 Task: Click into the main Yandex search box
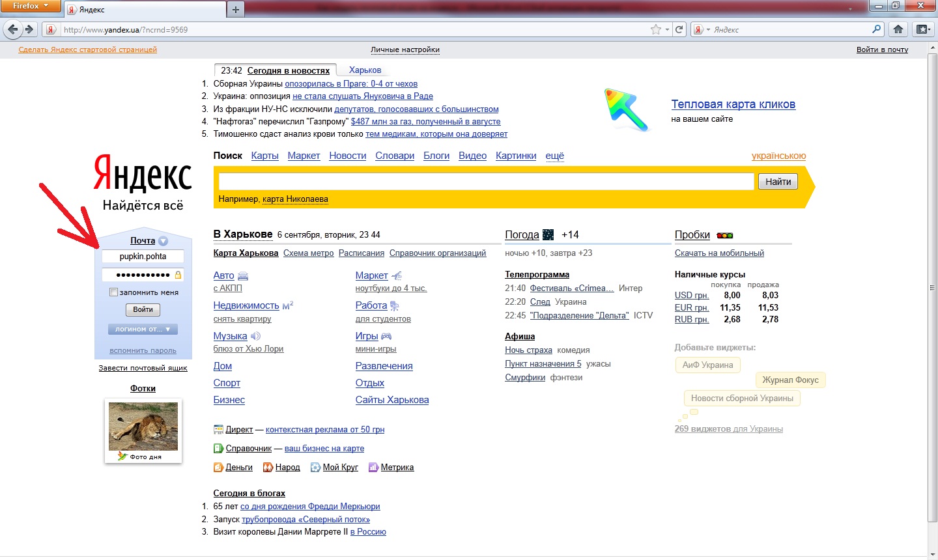[486, 181]
